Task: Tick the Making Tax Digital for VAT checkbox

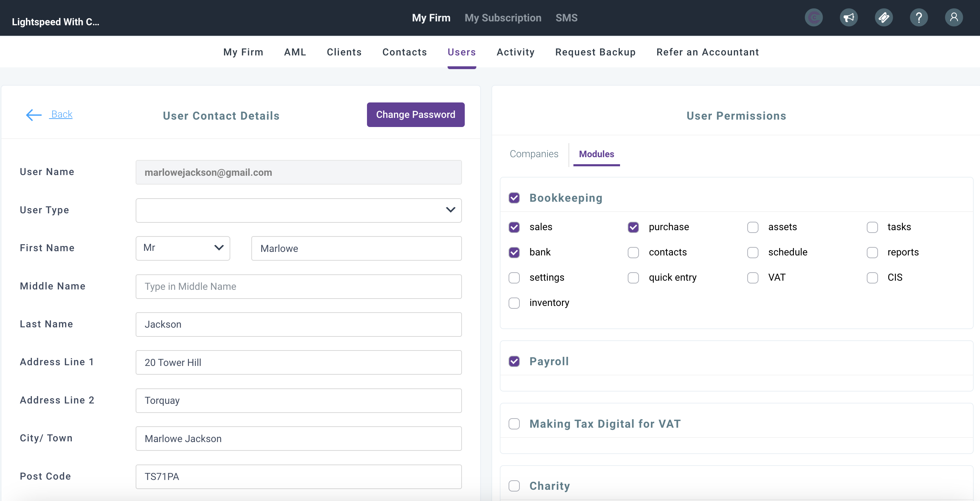Action: 514,424
